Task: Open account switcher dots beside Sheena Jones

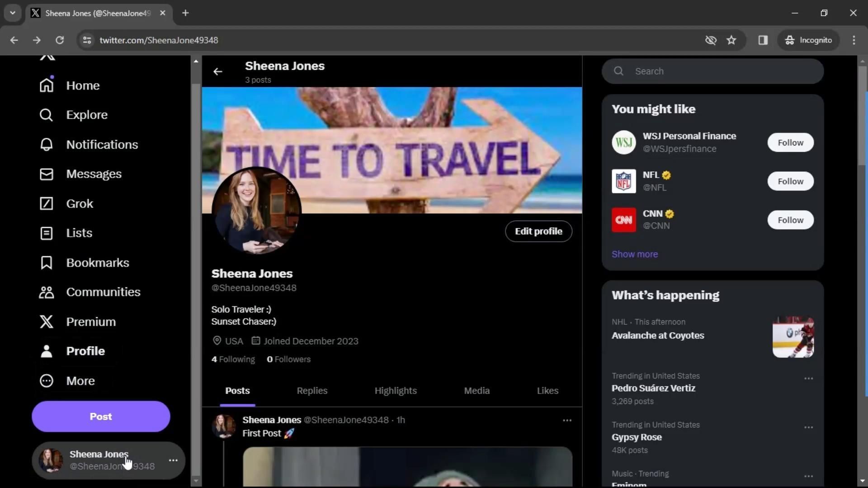Action: [173, 460]
